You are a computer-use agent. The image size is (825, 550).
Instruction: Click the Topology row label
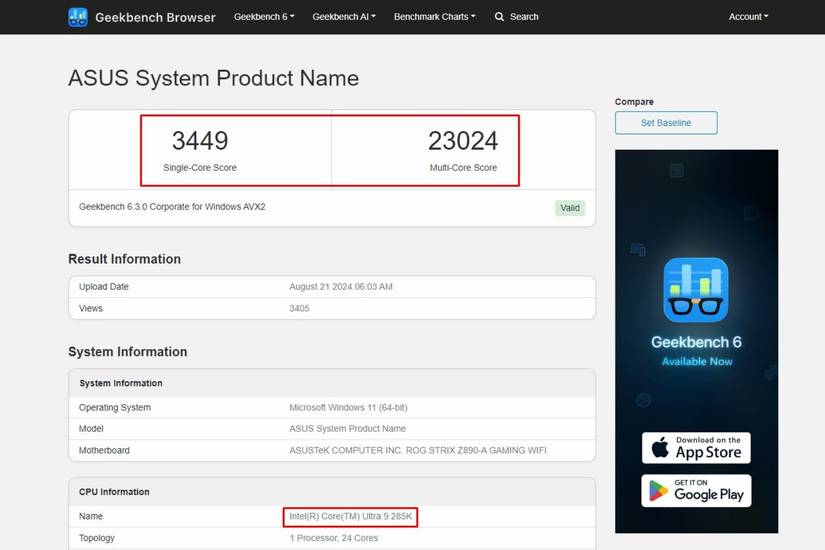tap(97, 538)
